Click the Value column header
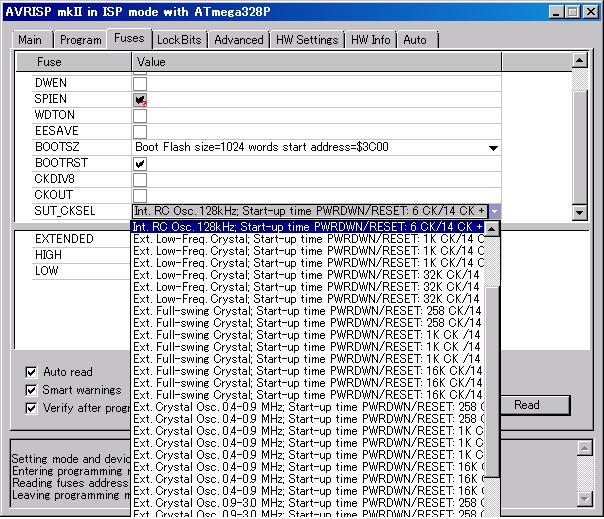This screenshot has height=519, width=604. (317, 62)
